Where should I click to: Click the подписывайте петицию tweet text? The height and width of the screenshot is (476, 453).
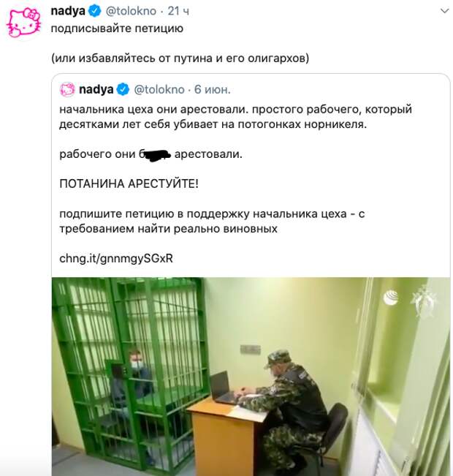(x=117, y=29)
